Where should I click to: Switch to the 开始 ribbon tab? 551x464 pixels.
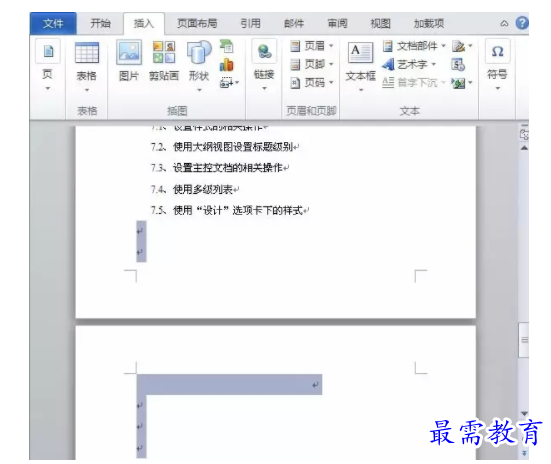point(101,24)
